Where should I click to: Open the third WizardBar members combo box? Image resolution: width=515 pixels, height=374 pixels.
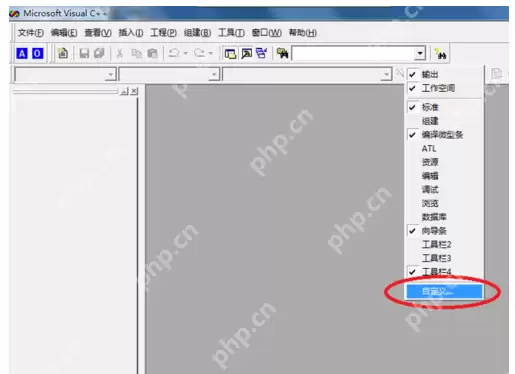click(307, 74)
